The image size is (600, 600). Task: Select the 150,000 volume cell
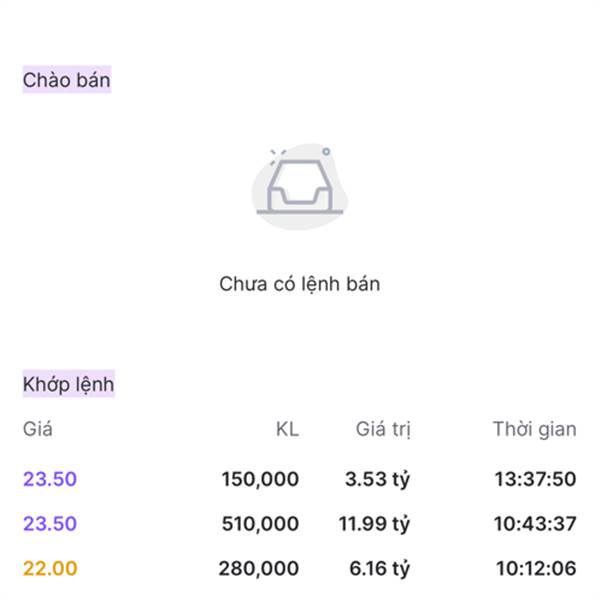click(260, 479)
